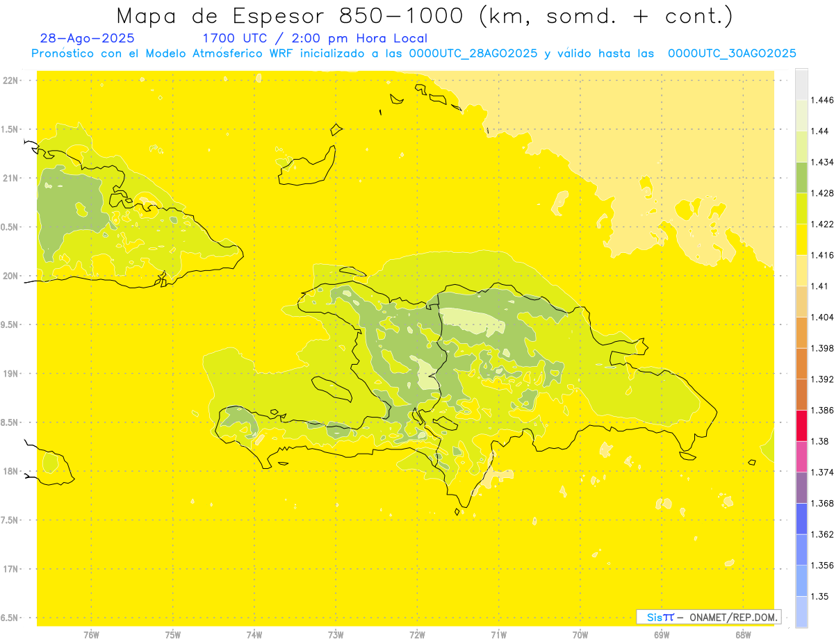This screenshot has height=644, width=834.
Task: Click the 'ONAMET/REP.DOM.' credit label
Action: tap(733, 617)
